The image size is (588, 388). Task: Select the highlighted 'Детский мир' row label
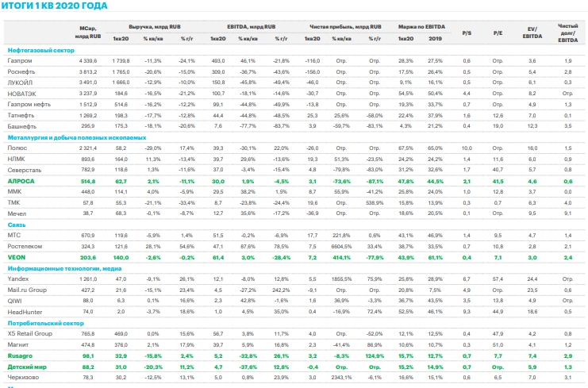[x=25, y=367]
